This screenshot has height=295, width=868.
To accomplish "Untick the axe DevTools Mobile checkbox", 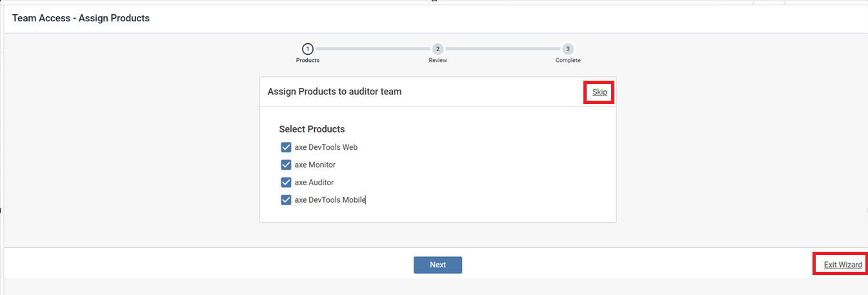I will click(287, 200).
